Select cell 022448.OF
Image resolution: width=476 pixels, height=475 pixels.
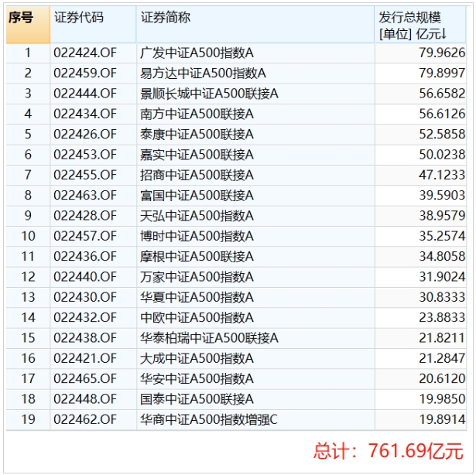click(x=93, y=399)
